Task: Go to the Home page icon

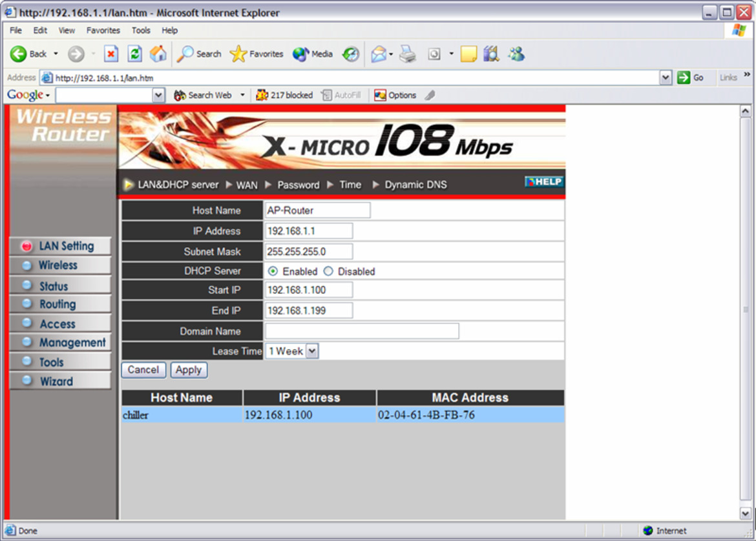Action: pos(158,54)
